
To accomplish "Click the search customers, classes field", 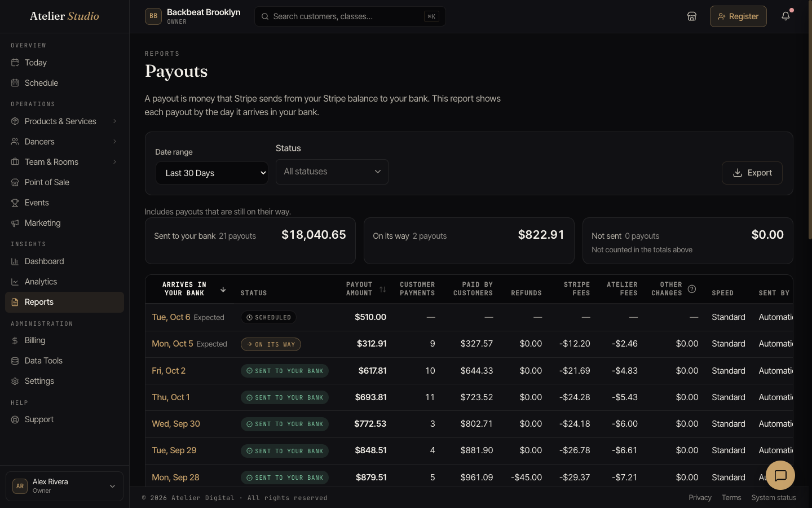I will tap(350, 16).
